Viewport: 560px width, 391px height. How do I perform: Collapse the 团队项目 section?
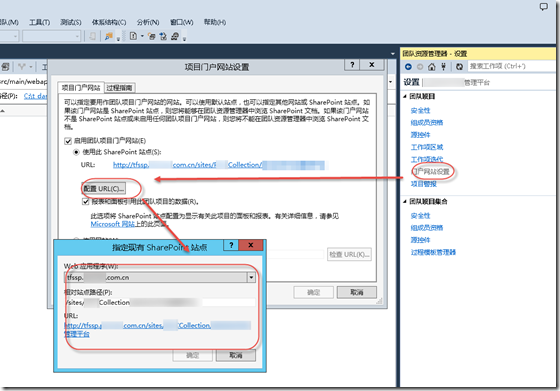[405, 96]
